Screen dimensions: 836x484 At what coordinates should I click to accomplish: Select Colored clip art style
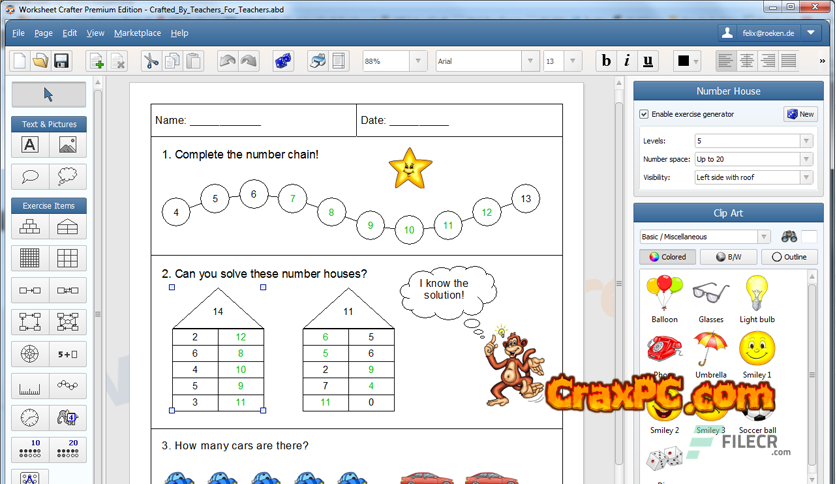coord(668,257)
